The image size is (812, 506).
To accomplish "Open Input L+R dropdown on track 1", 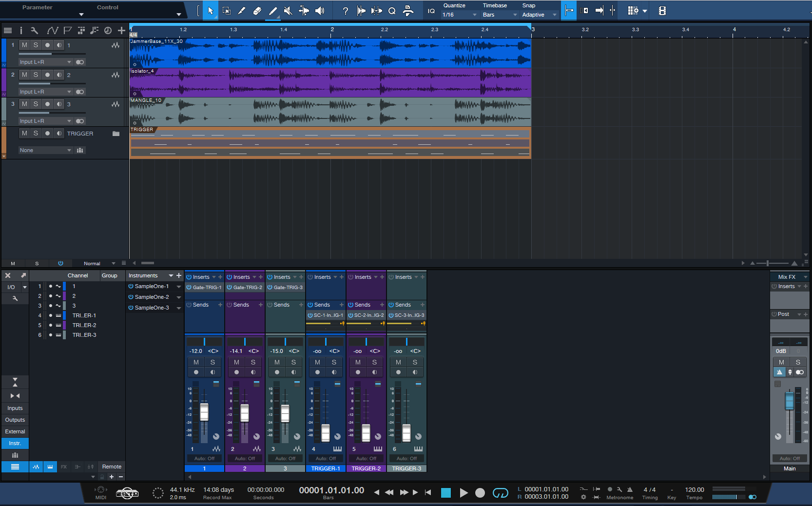I will (x=45, y=62).
